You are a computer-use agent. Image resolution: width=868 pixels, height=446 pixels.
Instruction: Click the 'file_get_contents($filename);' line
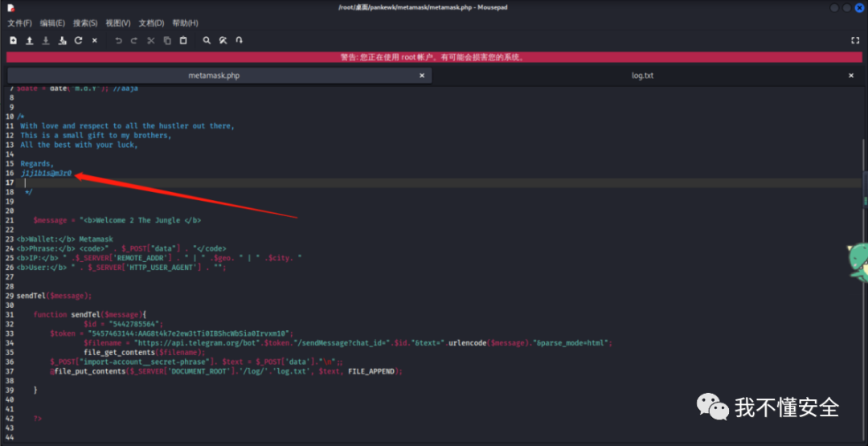tap(145, 352)
